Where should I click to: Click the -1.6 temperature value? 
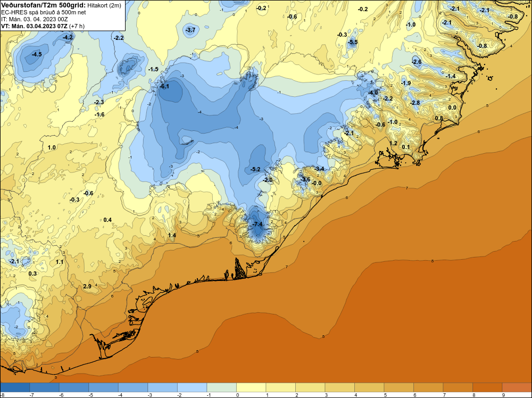(x=99, y=115)
